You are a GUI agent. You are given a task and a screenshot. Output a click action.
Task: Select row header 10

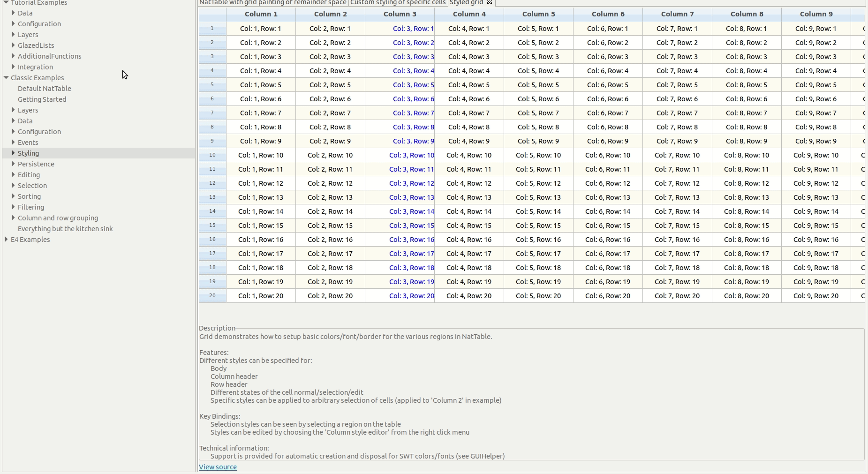[212, 155]
